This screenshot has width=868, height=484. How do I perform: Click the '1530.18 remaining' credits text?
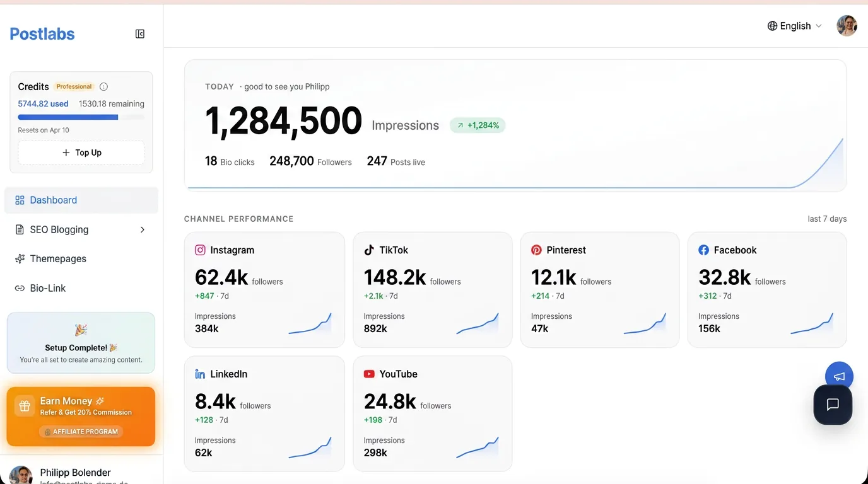pos(112,103)
